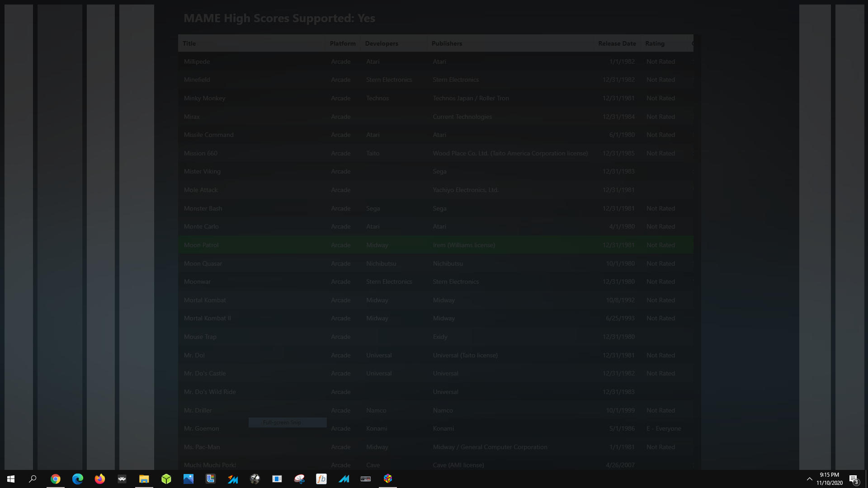
Task: Sort by the Release Date column header
Action: click(x=617, y=43)
